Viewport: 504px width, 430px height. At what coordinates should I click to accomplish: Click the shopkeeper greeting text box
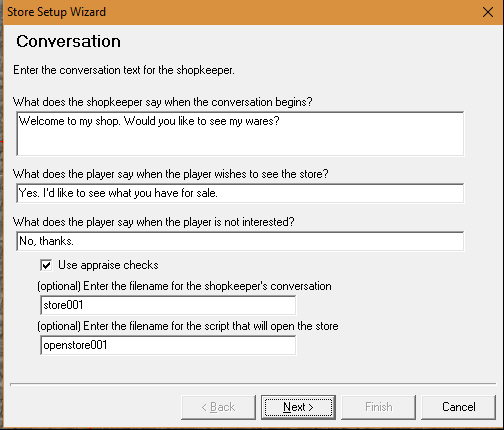(240, 134)
